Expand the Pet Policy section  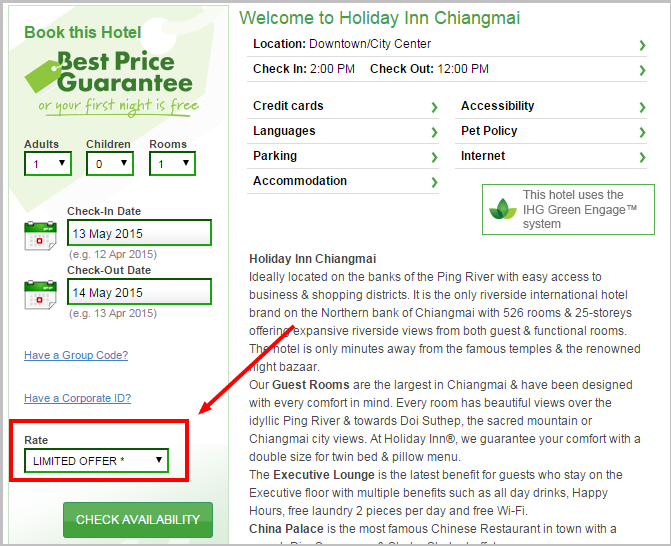pyautogui.click(x=551, y=131)
